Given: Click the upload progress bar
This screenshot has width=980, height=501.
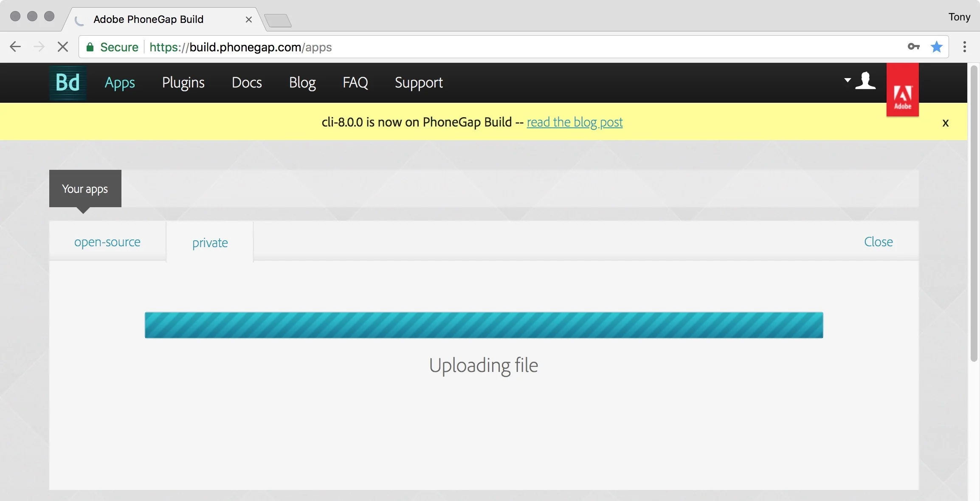Looking at the screenshot, I should [x=484, y=325].
